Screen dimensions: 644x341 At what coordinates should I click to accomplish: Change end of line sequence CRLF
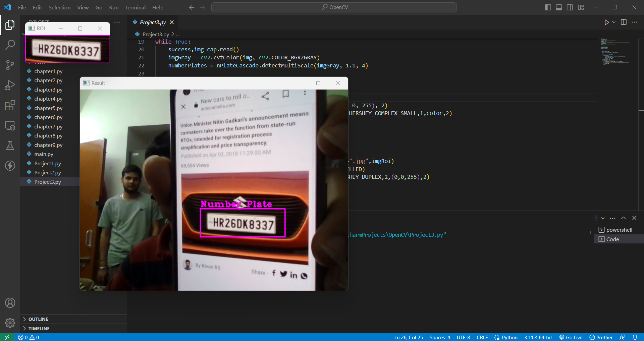point(482,337)
